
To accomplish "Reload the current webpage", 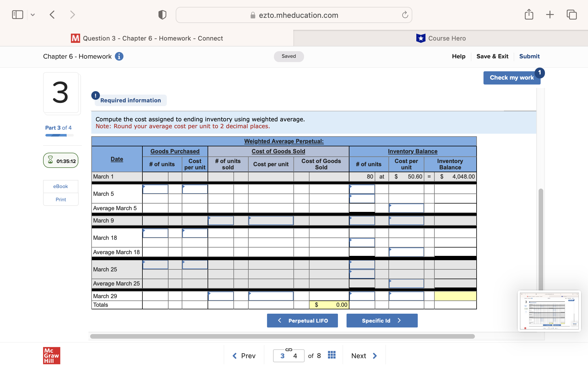I will tap(405, 15).
